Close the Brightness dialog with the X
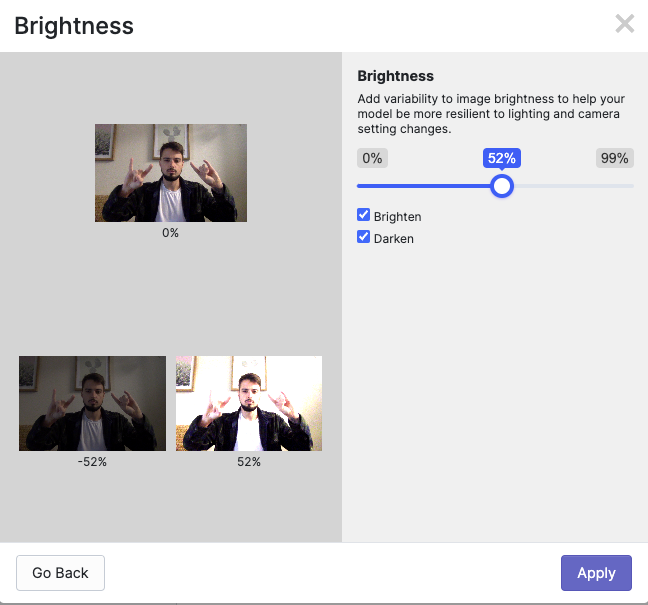Image resolution: width=648 pixels, height=605 pixels. click(624, 24)
